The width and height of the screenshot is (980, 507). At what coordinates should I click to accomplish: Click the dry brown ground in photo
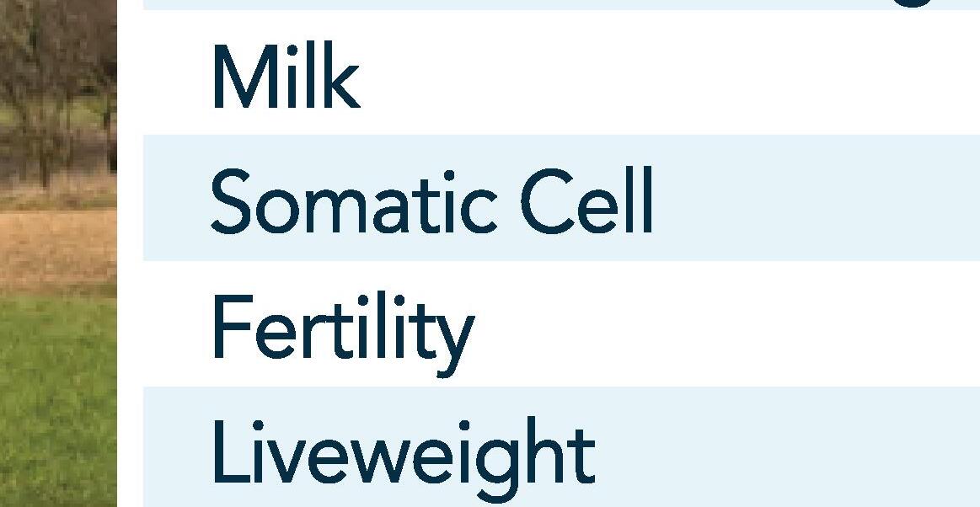[x=58, y=250]
